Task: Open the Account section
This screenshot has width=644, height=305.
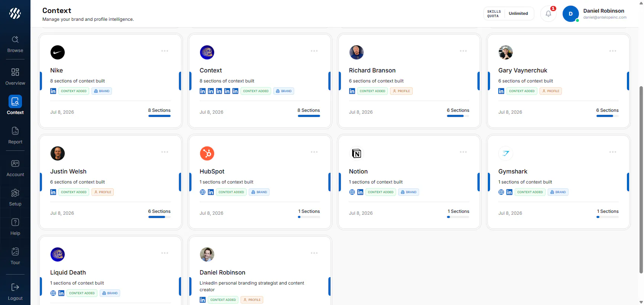Action: 15,168
